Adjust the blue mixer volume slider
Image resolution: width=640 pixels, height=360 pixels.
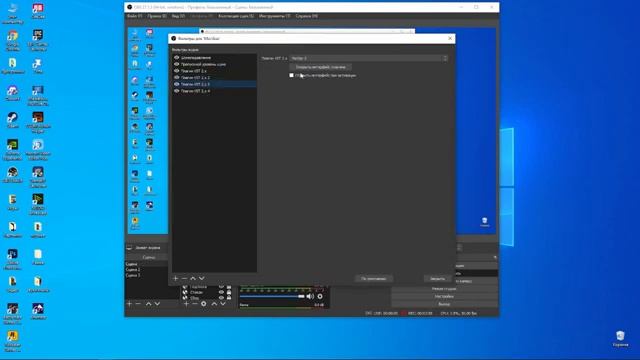[272, 296]
